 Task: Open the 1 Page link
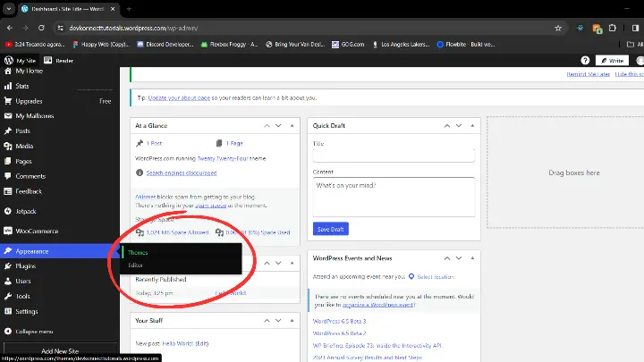(x=234, y=143)
